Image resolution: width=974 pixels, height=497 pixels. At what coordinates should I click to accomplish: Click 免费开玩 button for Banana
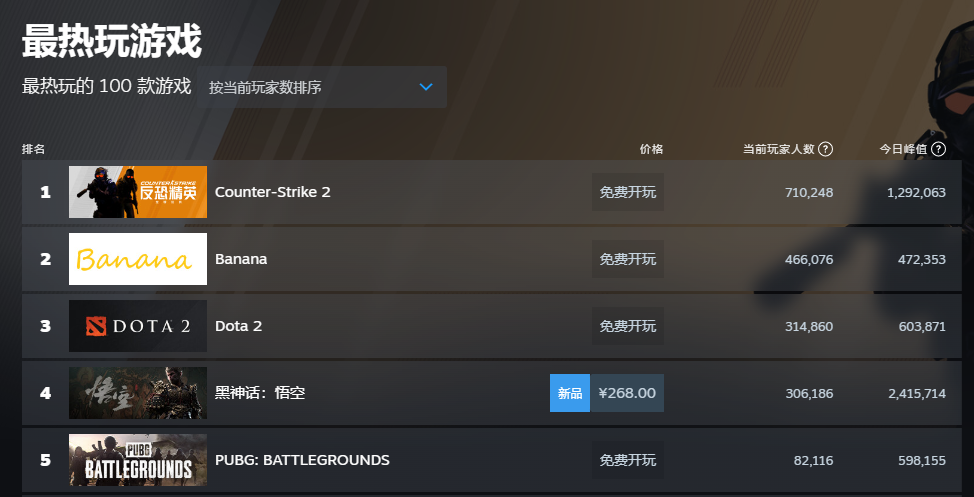628,259
